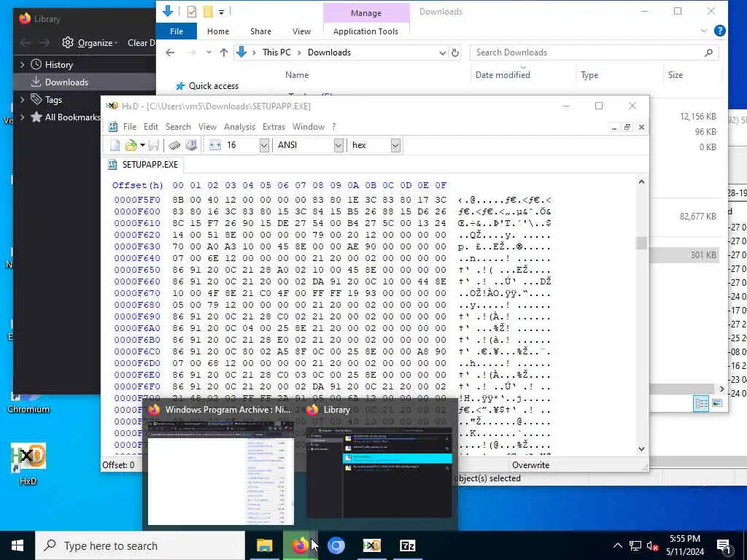Open the HxD desktop shortcut icon
747x560 pixels.
coord(28,464)
